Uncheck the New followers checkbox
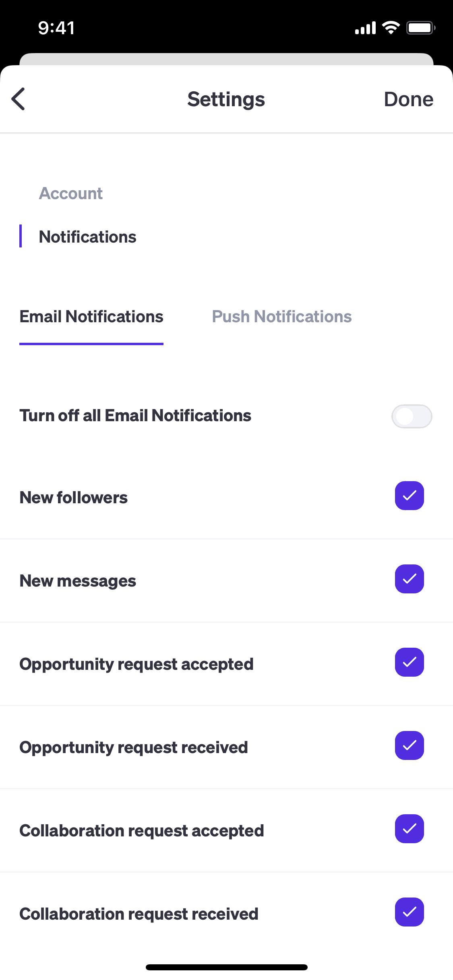This screenshot has height=980, width=453. 410,496
